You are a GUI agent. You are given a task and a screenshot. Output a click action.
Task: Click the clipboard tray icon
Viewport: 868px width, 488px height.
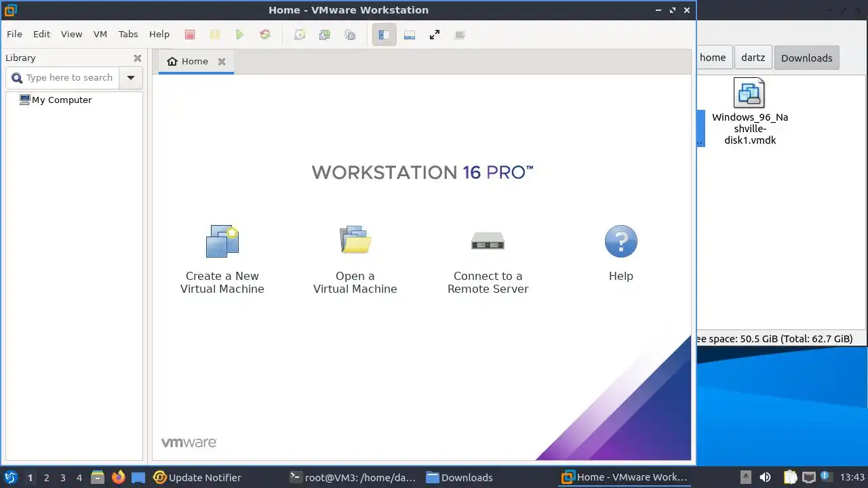(790, 477)
